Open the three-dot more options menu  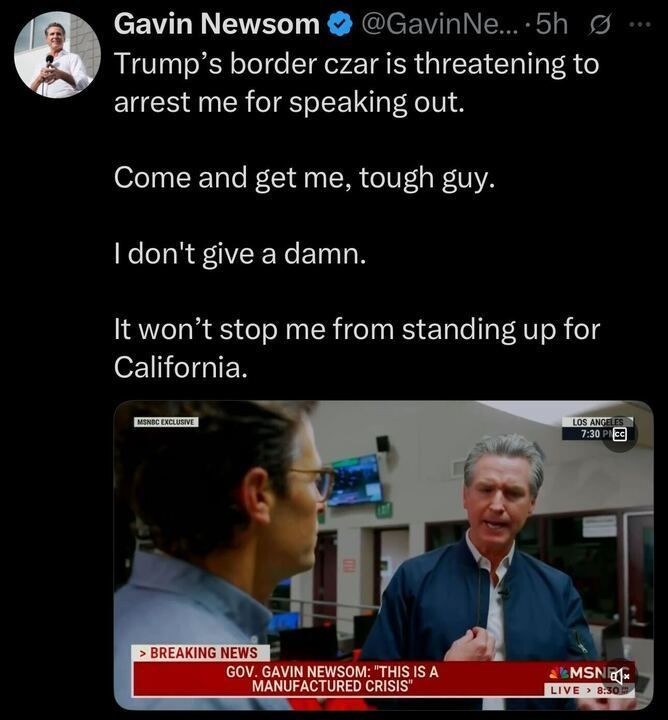point(640,25)
